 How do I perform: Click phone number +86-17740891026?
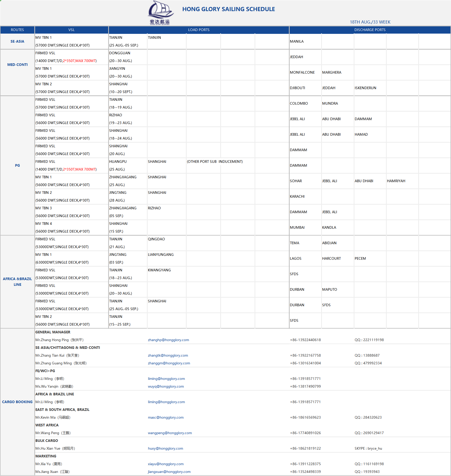click(305, 433)
